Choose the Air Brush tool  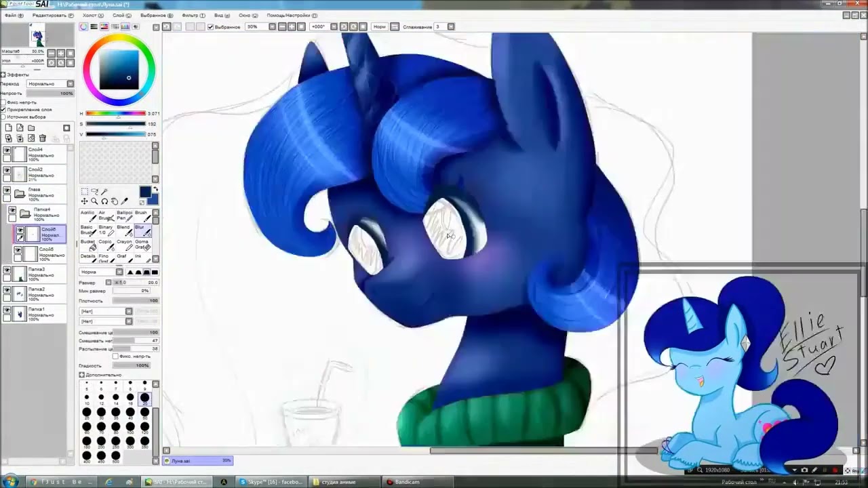(106, 216)
